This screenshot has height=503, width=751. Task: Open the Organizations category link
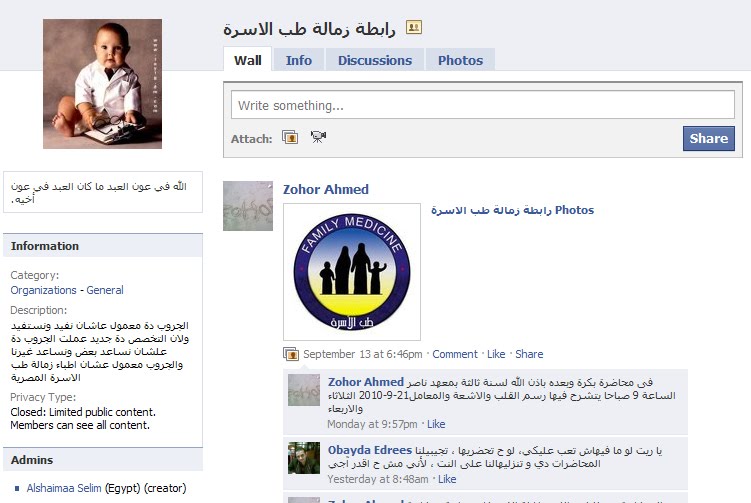(x=44, y=290)
